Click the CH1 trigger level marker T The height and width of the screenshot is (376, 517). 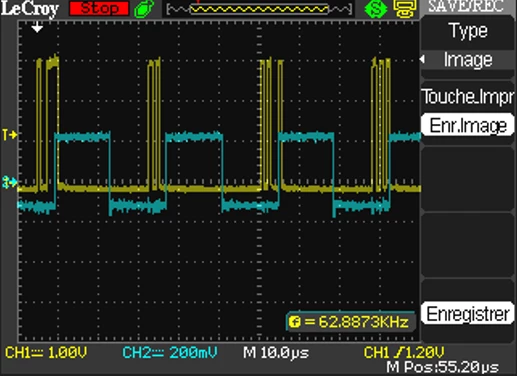coord(10,135)
